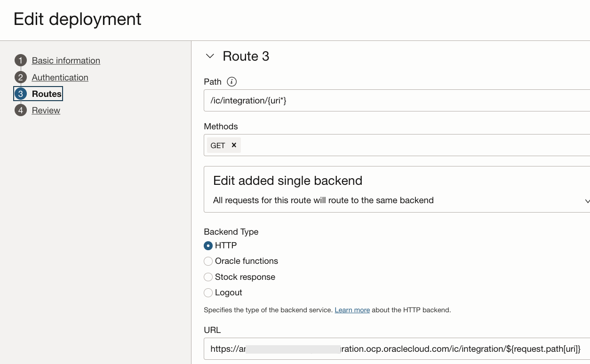Go to the Review step
590x364 pixels.
click(46, 110)
